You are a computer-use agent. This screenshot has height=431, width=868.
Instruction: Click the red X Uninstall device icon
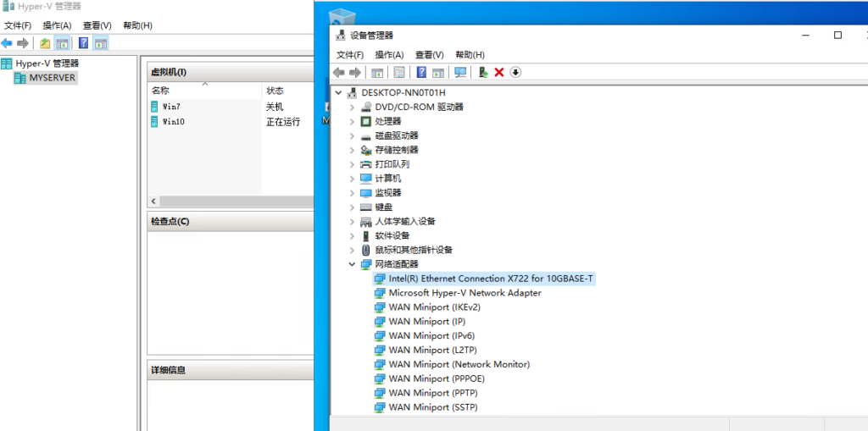coord(498,73)
